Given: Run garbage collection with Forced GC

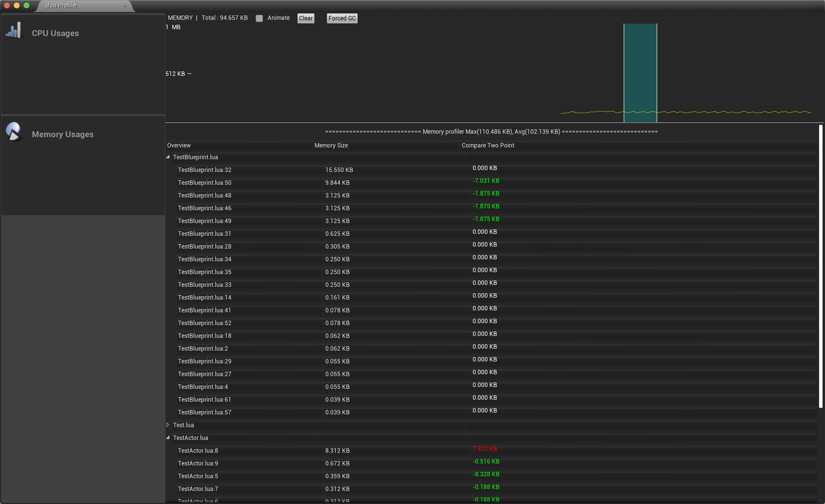Looking at the screenshot, I should (x=342, y=18).
